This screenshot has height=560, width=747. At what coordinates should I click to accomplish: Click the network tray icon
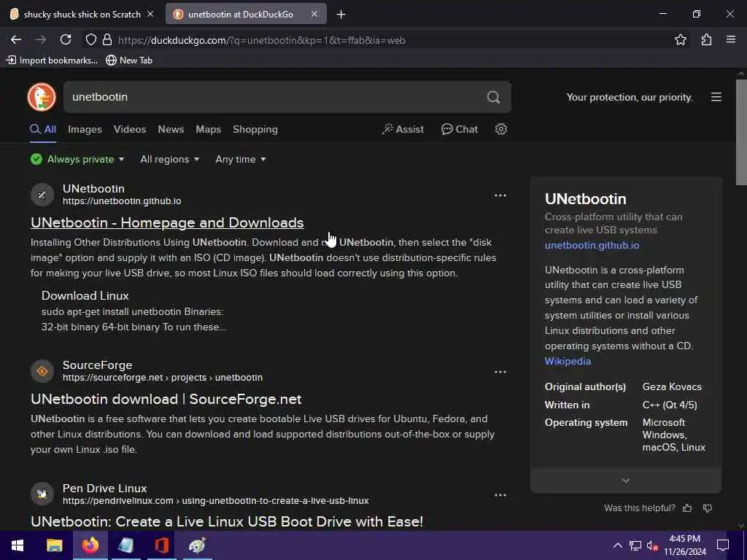(635, 545)
